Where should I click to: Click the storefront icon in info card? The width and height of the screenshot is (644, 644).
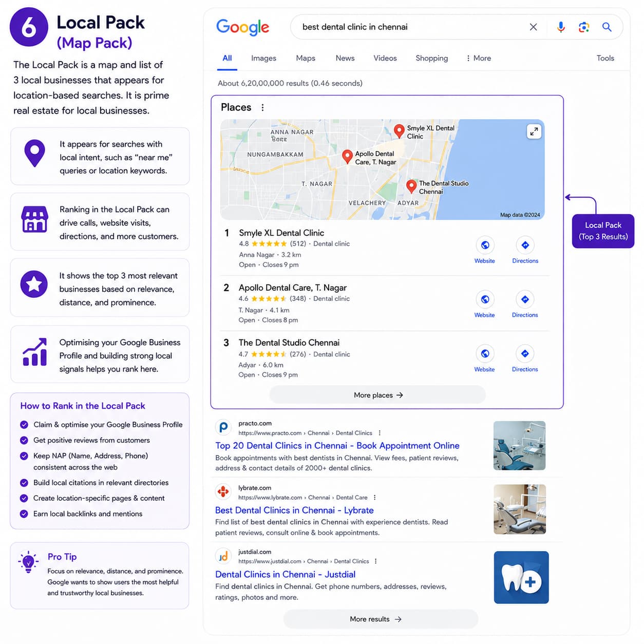(x=35, y=220)
